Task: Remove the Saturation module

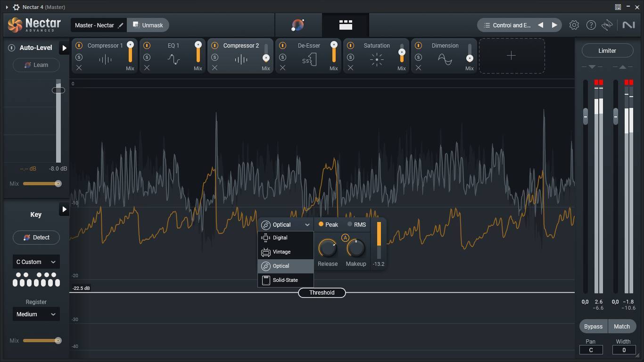Action: (x=350, y=68)
